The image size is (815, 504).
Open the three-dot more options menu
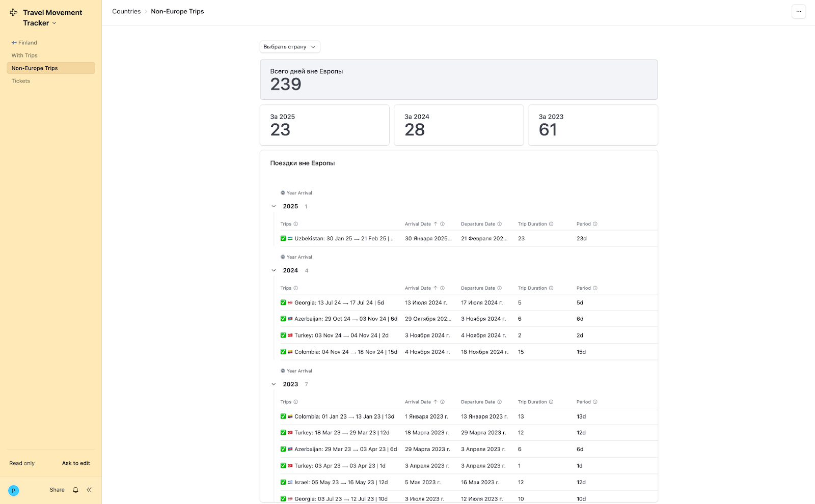799,11
